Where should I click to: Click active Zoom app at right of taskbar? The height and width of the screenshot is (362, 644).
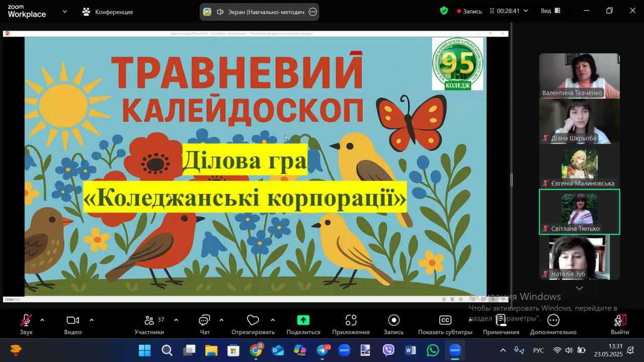[x=455, y=350]
